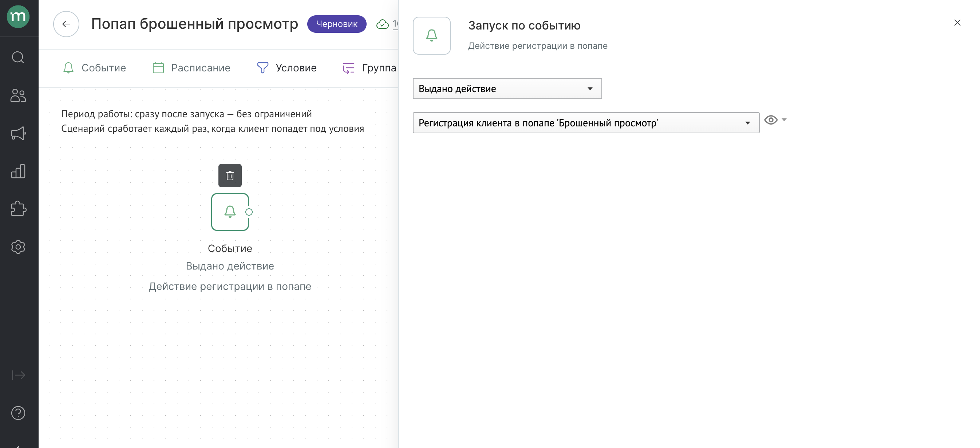The width and height of the screenshot is (980, 448).
Task: Click the eye preview icon
Action: tap(771, 120)
